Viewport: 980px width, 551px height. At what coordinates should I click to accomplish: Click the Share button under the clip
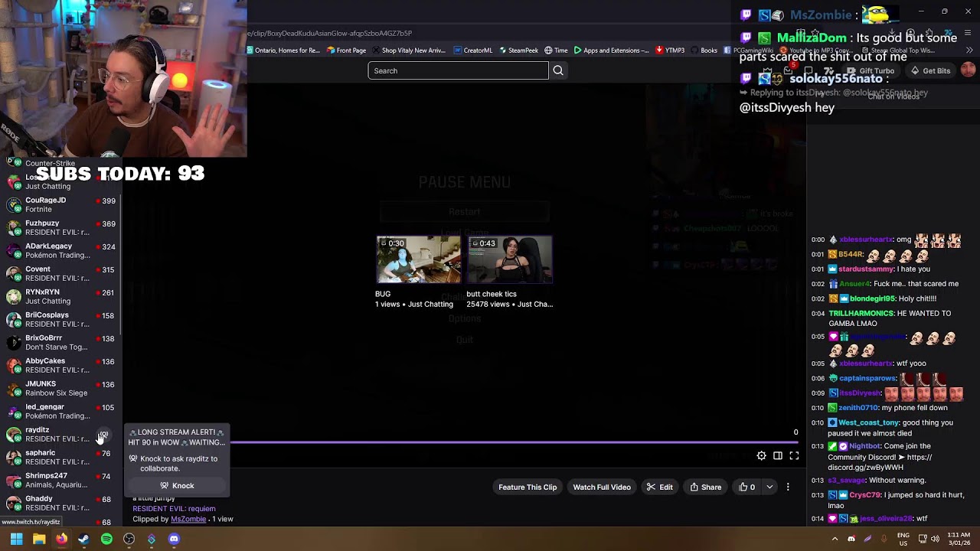705,487
